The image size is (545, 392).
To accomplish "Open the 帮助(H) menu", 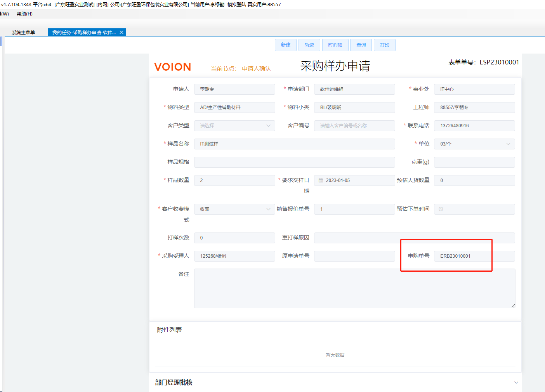I will 24,14.
